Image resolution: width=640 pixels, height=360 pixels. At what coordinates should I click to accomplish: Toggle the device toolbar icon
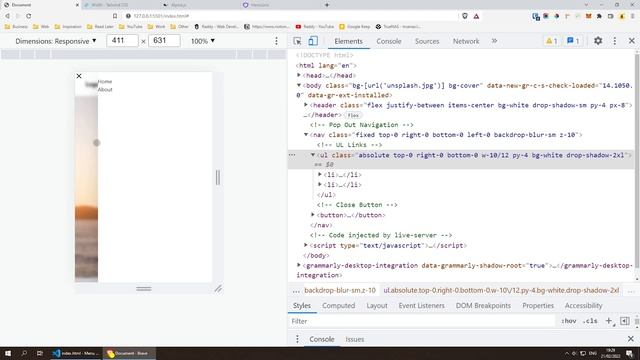click(x=313, y=41)
